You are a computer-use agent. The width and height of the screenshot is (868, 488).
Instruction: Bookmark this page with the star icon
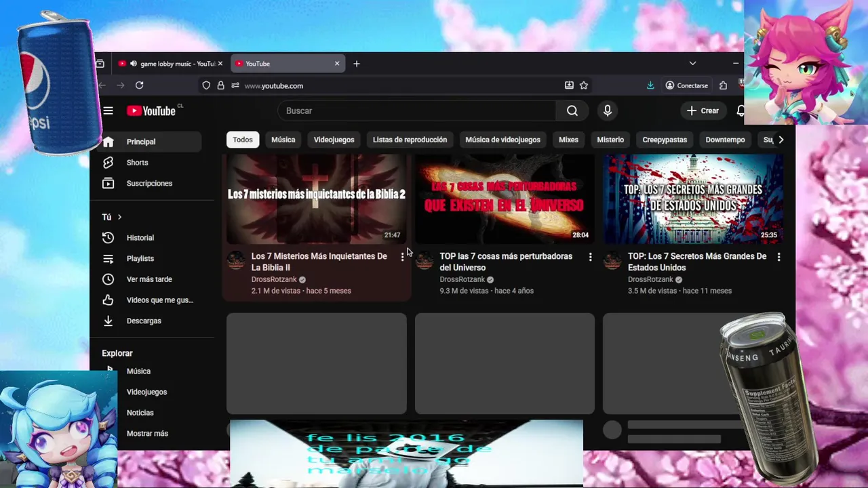click(584, 85)
